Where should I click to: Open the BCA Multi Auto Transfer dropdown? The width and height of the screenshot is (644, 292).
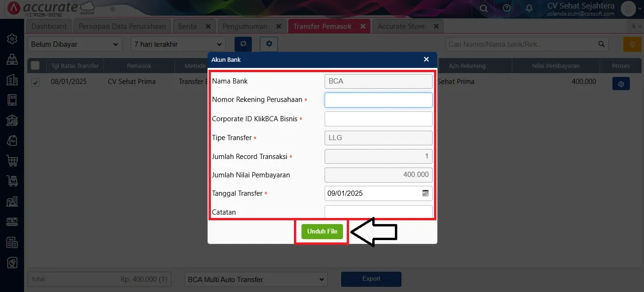pyautogui.click(x=256, y=279)
